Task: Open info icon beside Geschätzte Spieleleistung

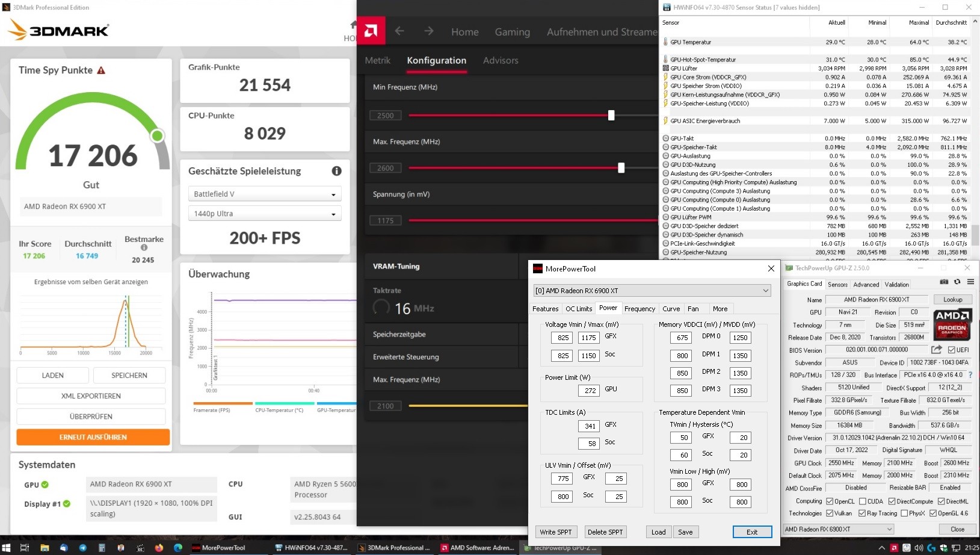Action: tap(336, 171)
